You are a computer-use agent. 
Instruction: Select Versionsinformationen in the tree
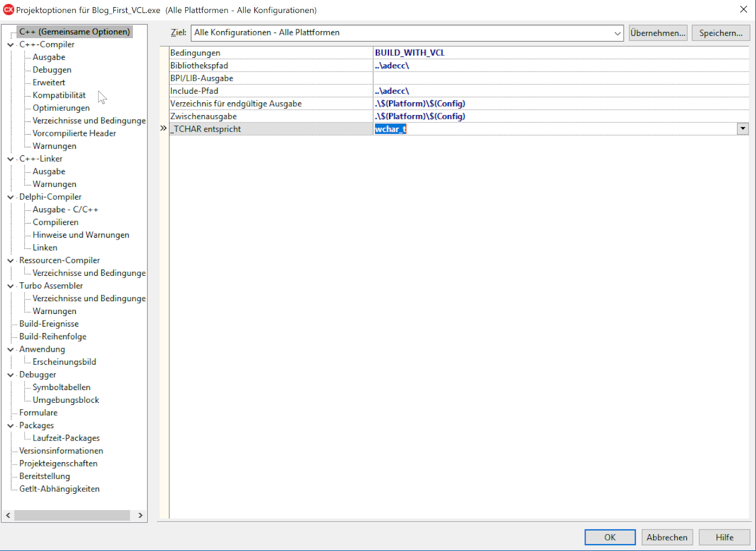coord(61,451)
